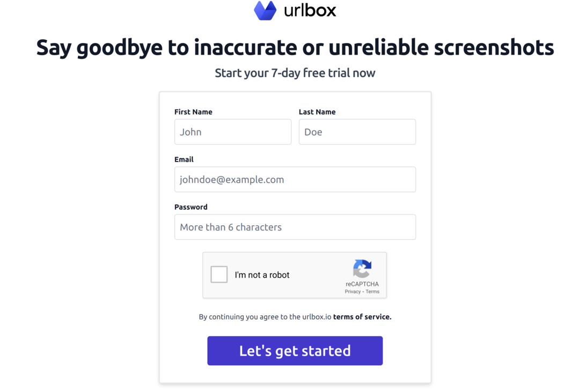Click the "Email" field label
The height and width of the screenshot is (392, 579).
(184, 159)
